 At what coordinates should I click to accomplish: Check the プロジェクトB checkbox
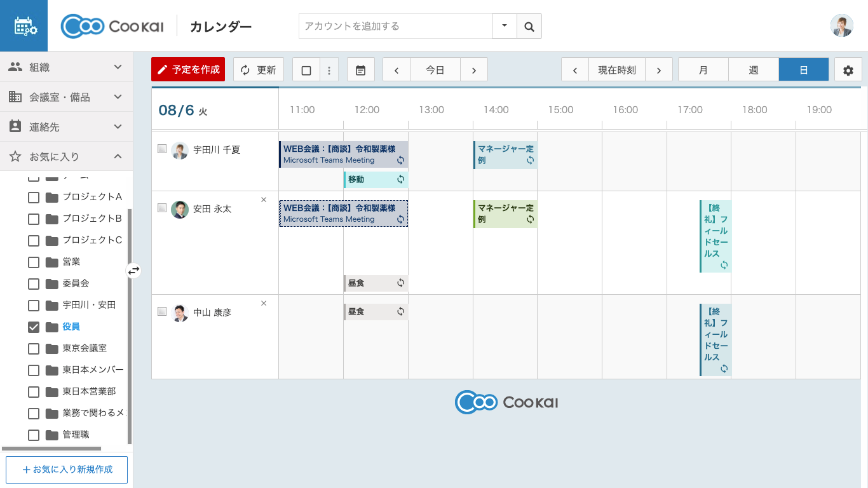tap(34, 219)
